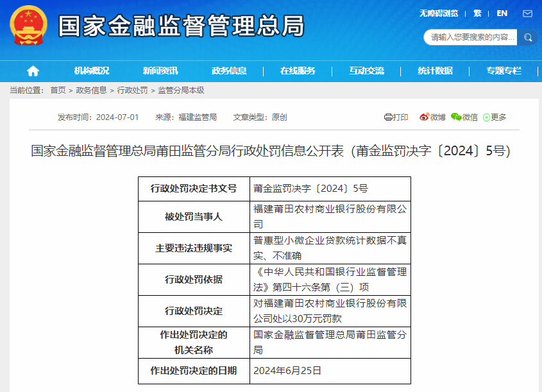The height and width of the screenshot is (392, 542).
Task: Click header 行政处罚依据
Action: (194, 280)
